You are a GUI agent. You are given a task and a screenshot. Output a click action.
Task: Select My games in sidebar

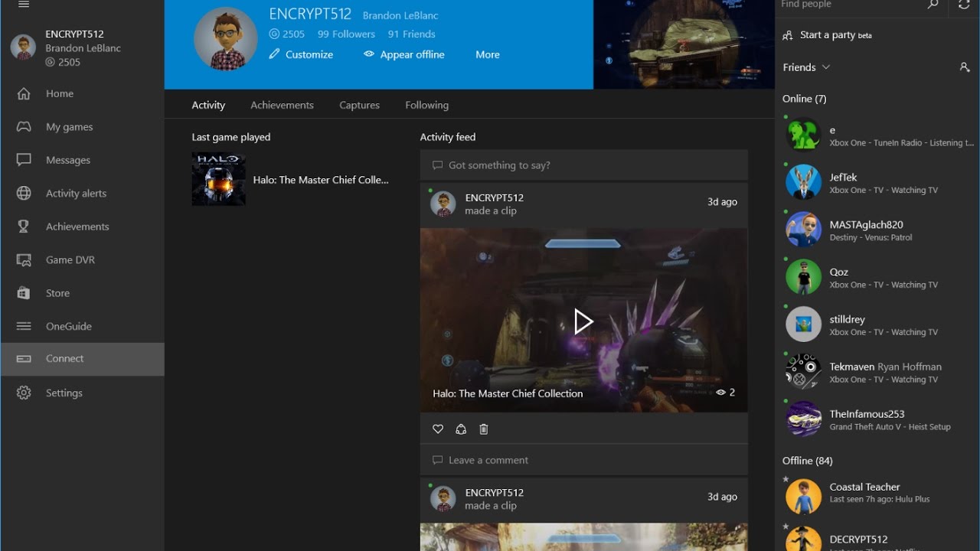pos(82,127)
